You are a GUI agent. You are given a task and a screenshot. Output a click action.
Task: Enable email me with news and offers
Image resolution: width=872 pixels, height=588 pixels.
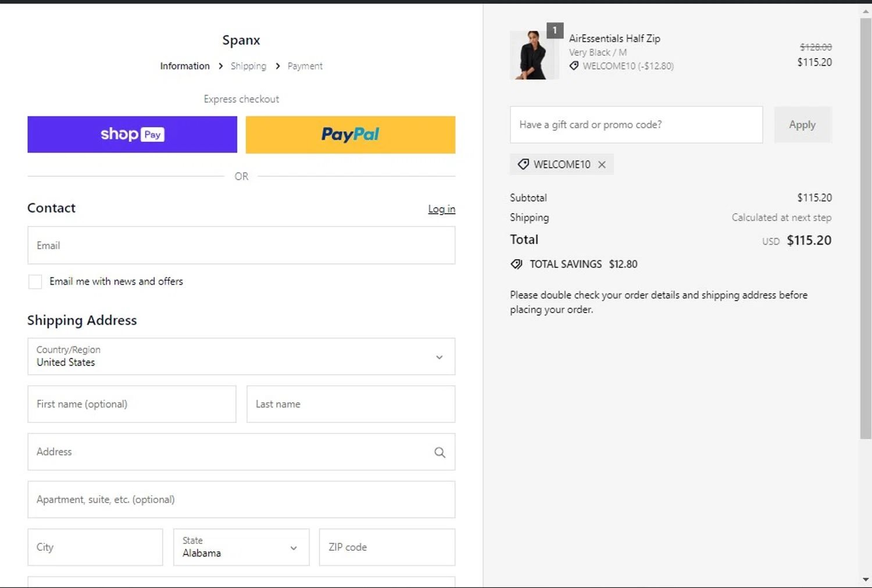35,282
